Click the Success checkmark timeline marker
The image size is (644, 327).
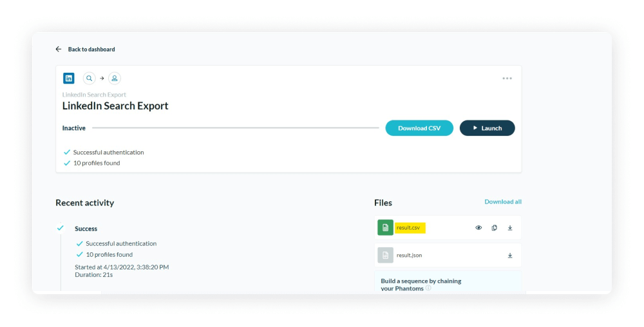(x=61, y=228)
